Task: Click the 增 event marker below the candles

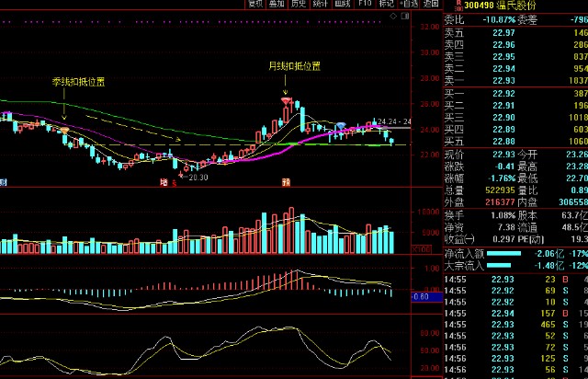Action: (164, 182)
